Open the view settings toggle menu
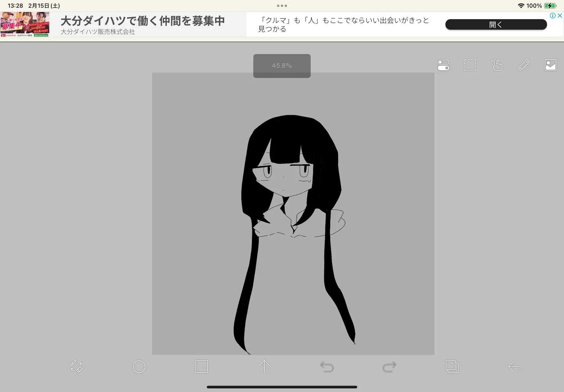The height and width of the screenshot is (392, 564). (443, 65)
